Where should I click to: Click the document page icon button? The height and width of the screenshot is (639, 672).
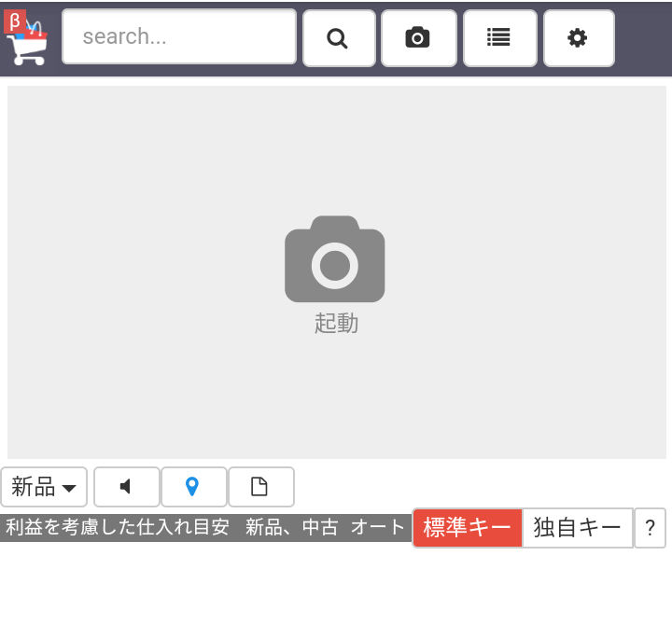[261, 487]
